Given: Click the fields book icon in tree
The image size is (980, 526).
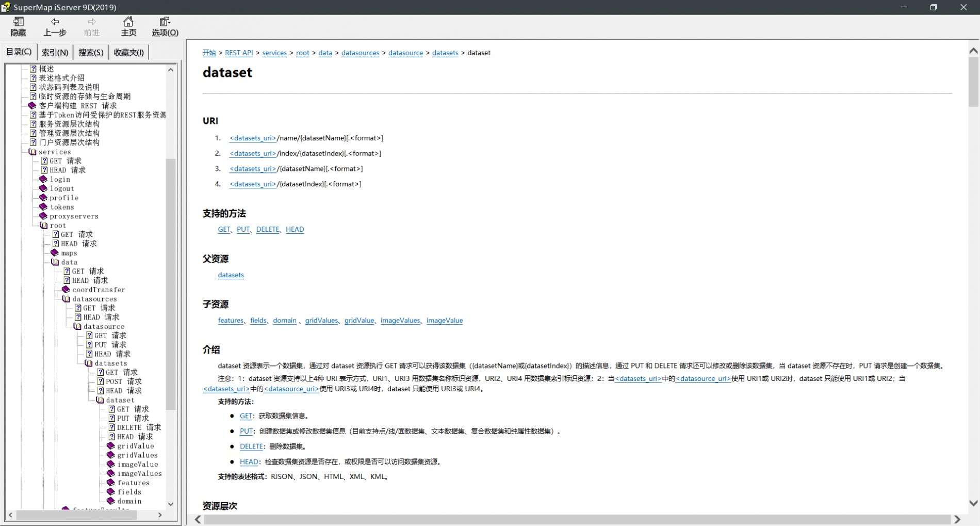Looking at the screenshot, I should click(111, 492).
